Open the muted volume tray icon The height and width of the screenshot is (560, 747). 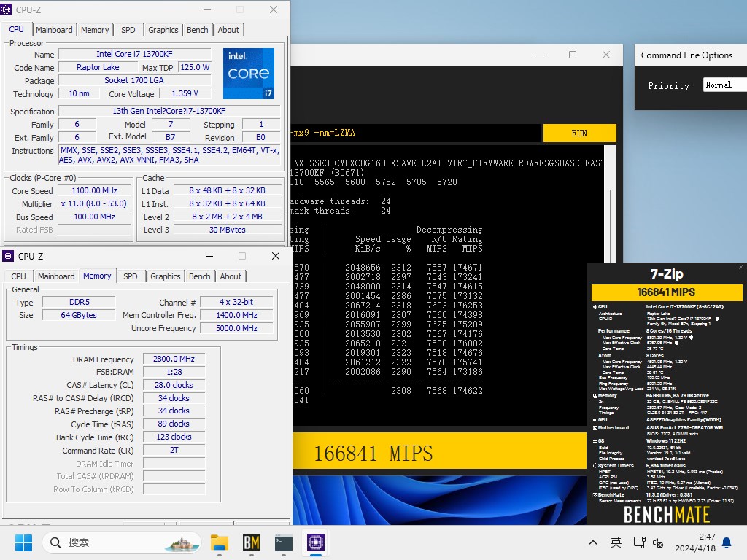[658, 542]
